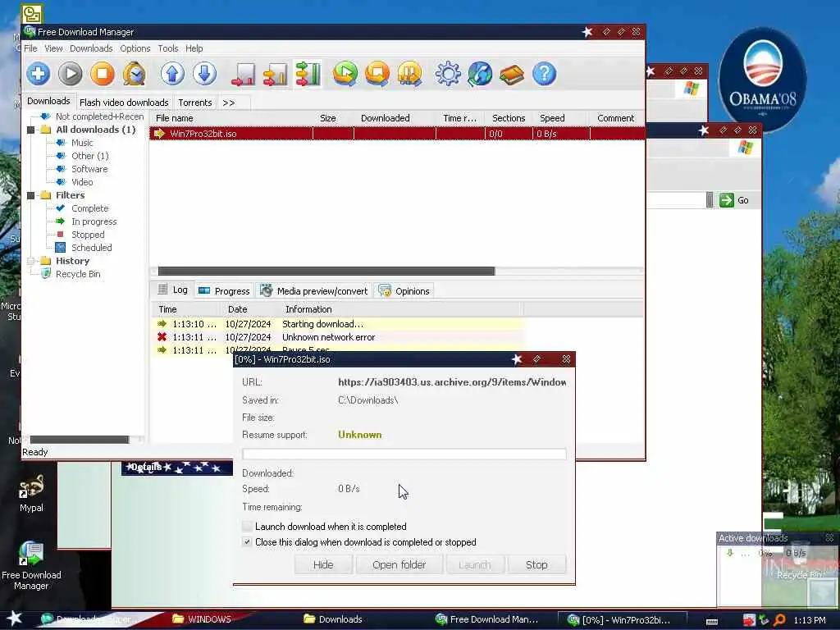The width and height of the screenshot is (840, 630).
Task: Open the View menu
Action: pos(53,48)
